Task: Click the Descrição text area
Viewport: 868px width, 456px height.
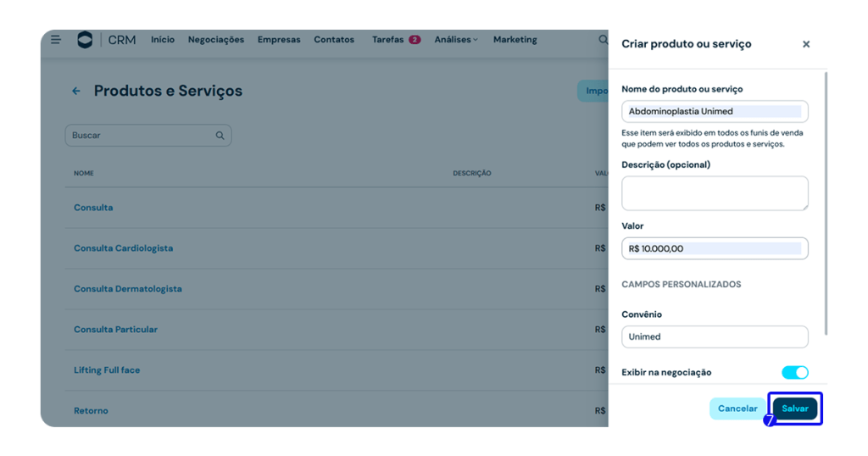Action: point(715,193)
